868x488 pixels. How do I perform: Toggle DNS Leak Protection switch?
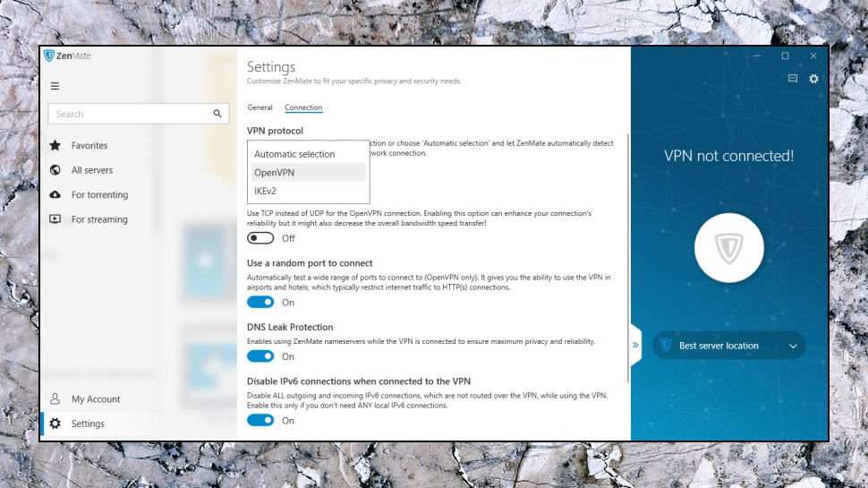click(260, 356)
